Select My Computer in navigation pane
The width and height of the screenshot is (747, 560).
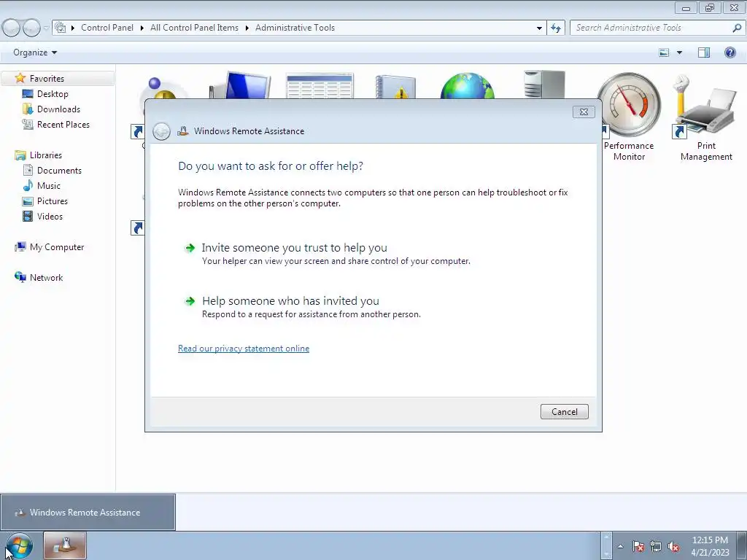click(x=57, y=246)
